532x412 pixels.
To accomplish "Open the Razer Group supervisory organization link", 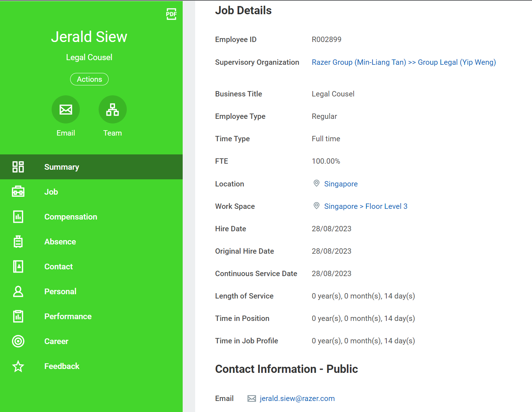I will click(404, 62).
